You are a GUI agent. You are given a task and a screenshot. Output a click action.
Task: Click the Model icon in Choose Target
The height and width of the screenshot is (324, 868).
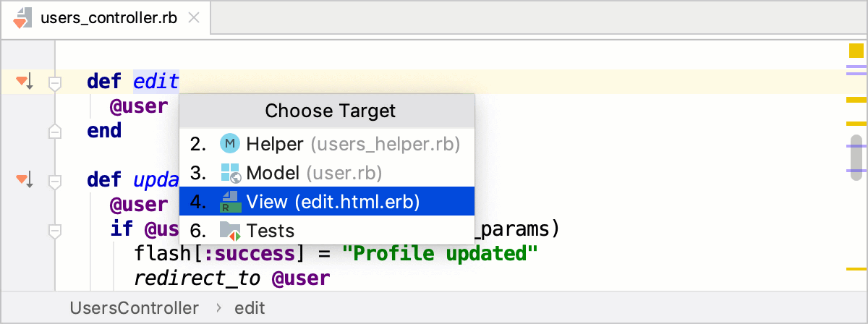pyautogui.click(x=229, y=174)
